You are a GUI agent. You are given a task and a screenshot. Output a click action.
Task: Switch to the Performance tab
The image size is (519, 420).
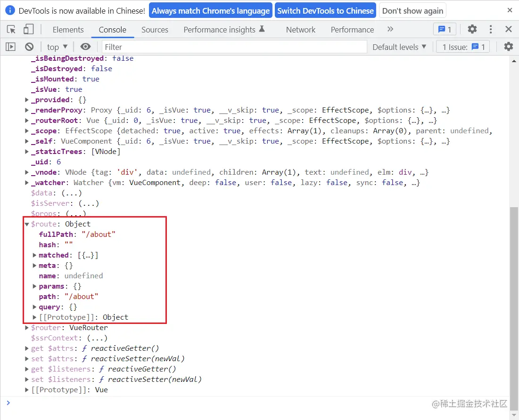(352, 30)
